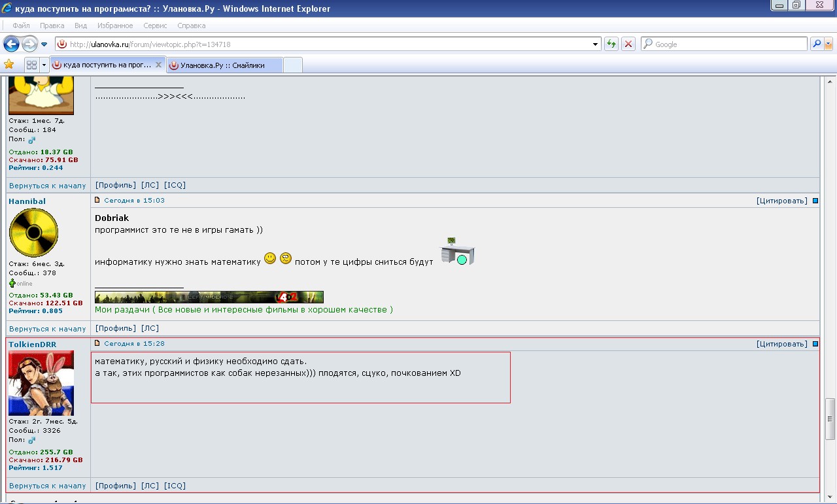Click 'Вернуться к началу' below Hannibal's post
This screenshot has width=837, height=504.
click(x=48, y=329)
